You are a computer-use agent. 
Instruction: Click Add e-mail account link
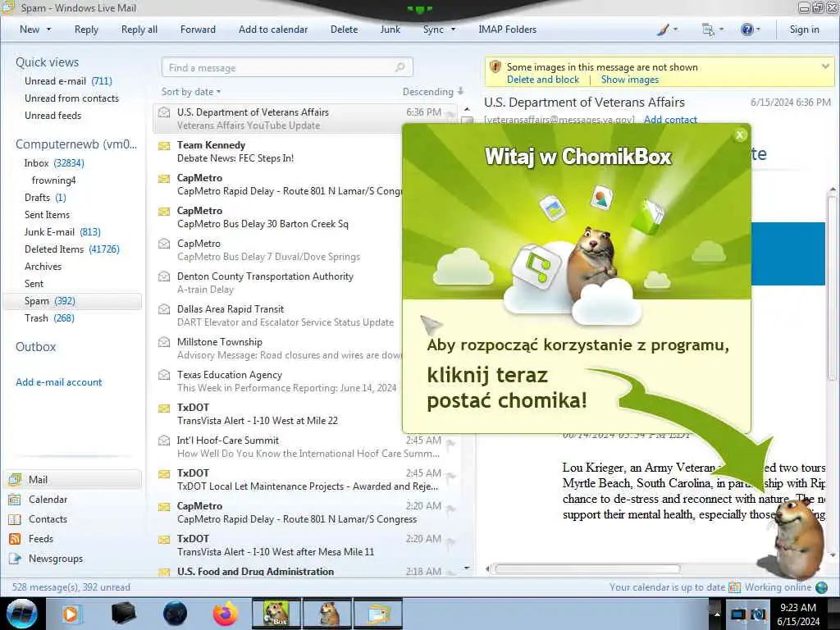coord(58,382)
